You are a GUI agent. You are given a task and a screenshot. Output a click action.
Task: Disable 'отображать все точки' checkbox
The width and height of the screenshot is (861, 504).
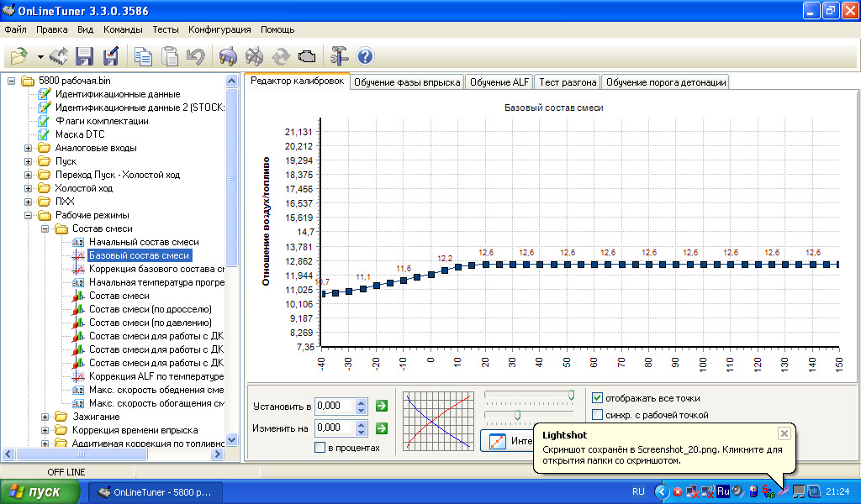(597, 398)
